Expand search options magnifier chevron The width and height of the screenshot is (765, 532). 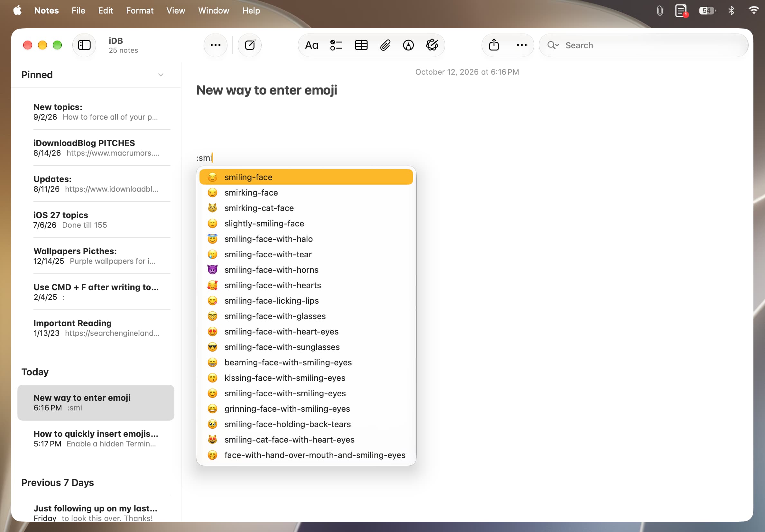[x=553, y=45]
